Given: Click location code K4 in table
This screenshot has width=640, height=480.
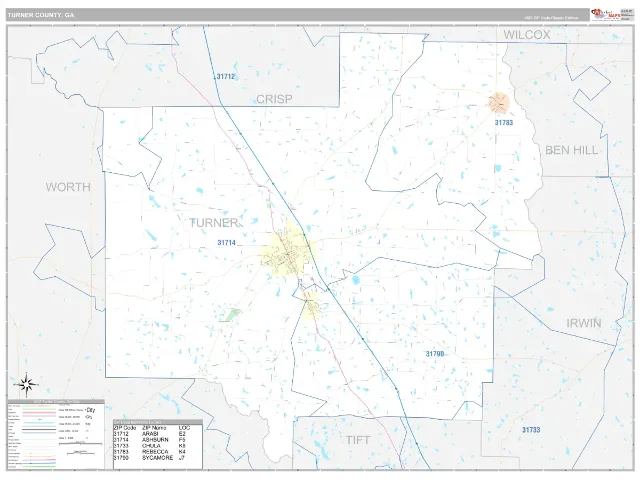Looking at the screenshot, I should click(x=182, y=452).
